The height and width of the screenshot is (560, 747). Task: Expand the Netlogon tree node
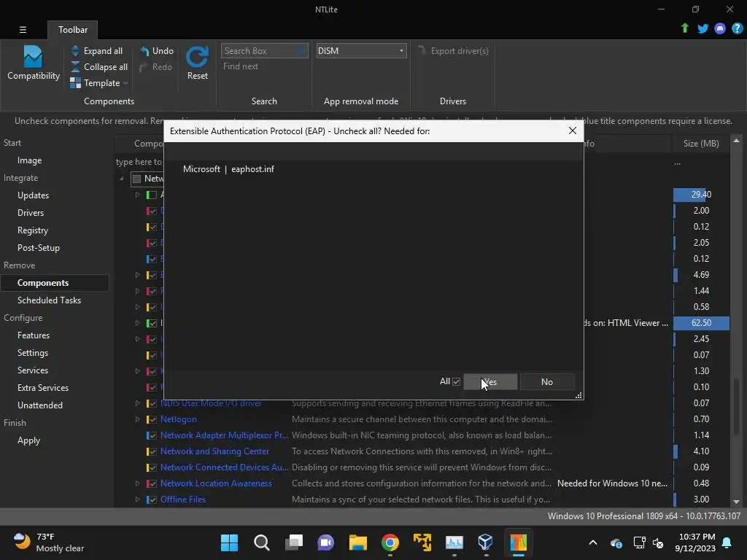pyautogui.click(x=137, y=419)
